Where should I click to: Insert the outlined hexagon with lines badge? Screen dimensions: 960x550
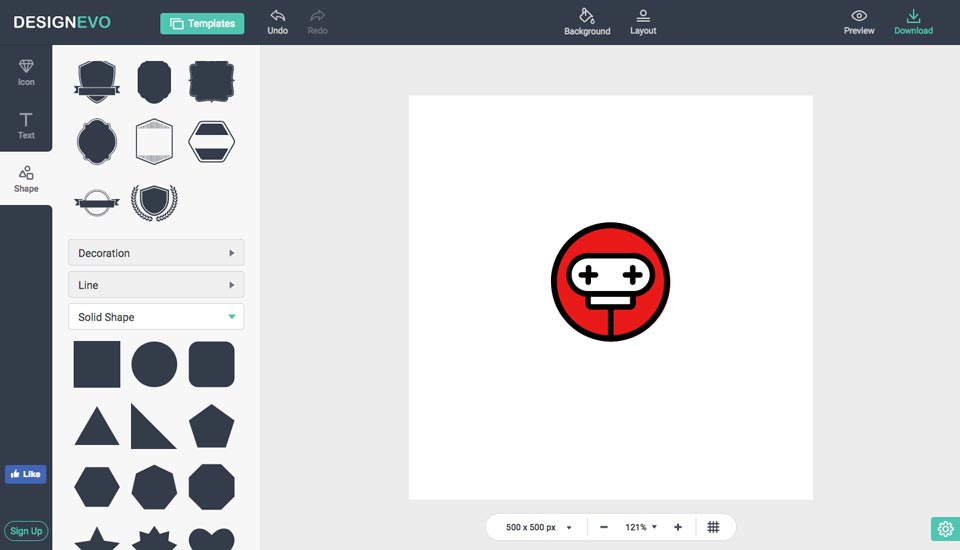[x=154, y=141]
